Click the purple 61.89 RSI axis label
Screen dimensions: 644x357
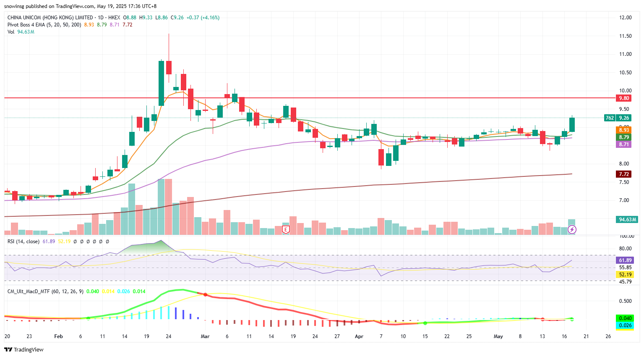pos(625,260)
